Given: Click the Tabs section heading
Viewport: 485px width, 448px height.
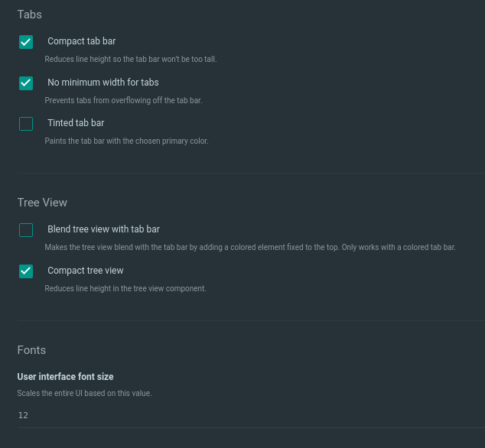Looking at the screenshot, I should (30, 15).
